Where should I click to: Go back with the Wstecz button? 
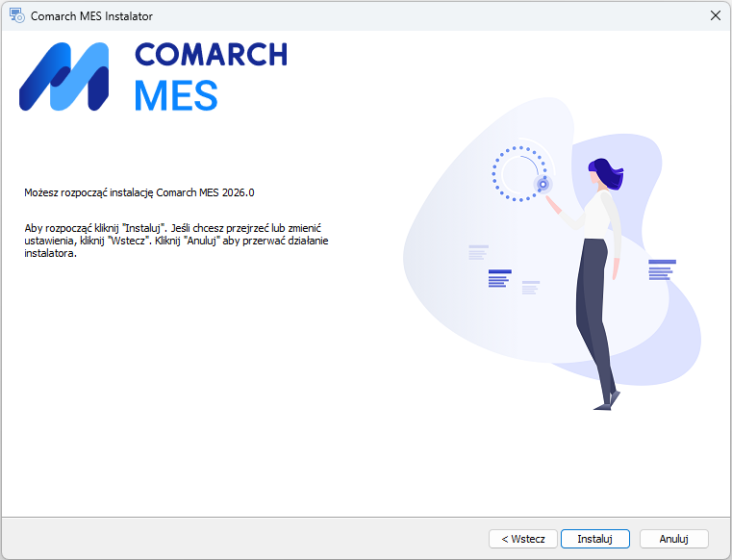point(523,539)
